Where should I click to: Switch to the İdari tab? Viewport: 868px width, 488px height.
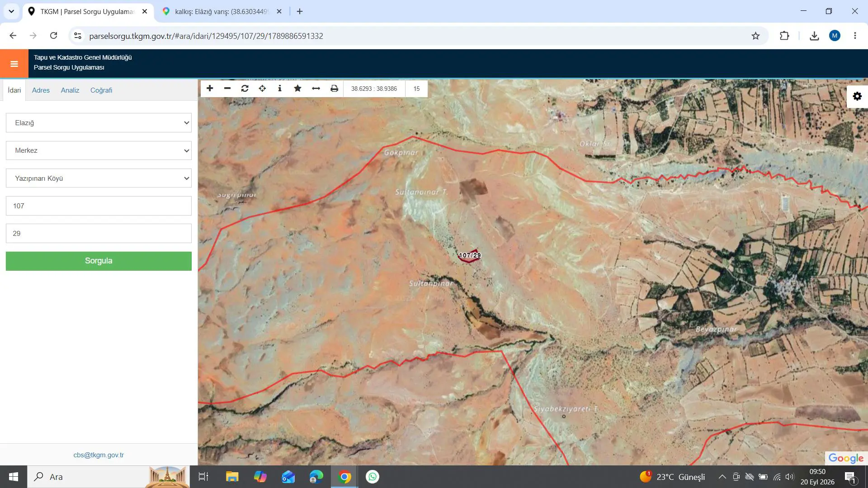tap(14, 90)
